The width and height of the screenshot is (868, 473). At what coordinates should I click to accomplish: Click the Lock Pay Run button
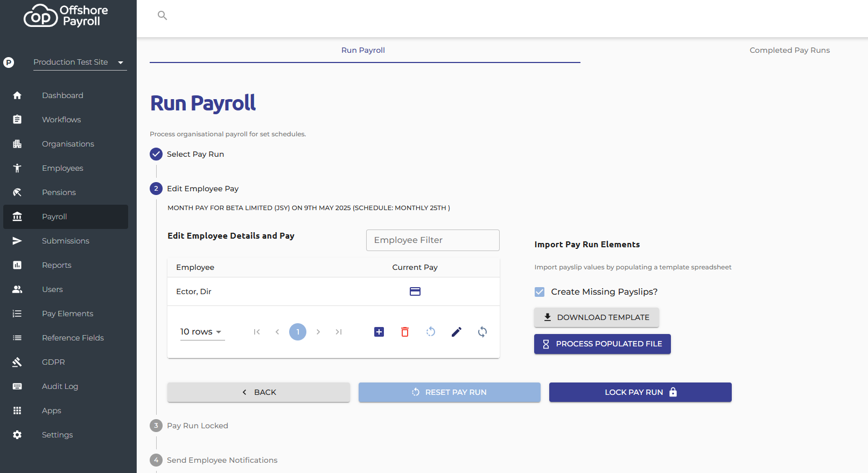pyautogui.click(x=640, y=392)
